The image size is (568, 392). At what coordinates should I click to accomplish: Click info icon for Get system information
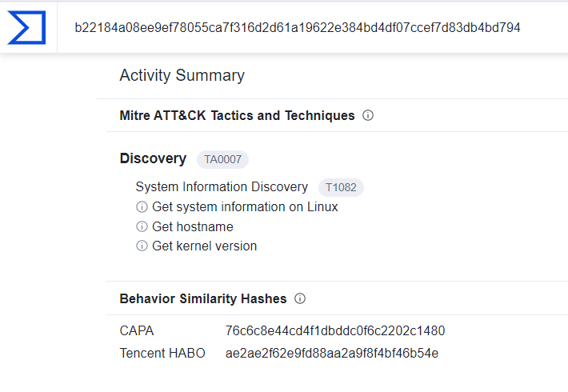pos(142,207)
